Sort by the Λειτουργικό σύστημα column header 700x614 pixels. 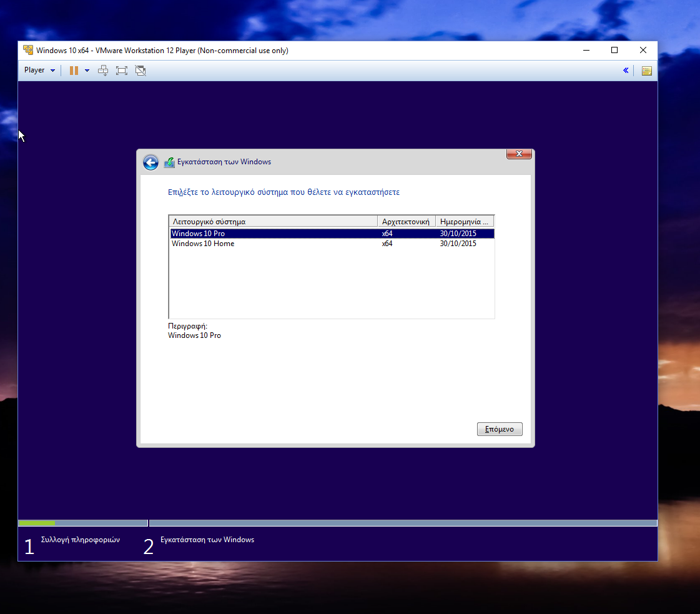click(x=274, y=222)
